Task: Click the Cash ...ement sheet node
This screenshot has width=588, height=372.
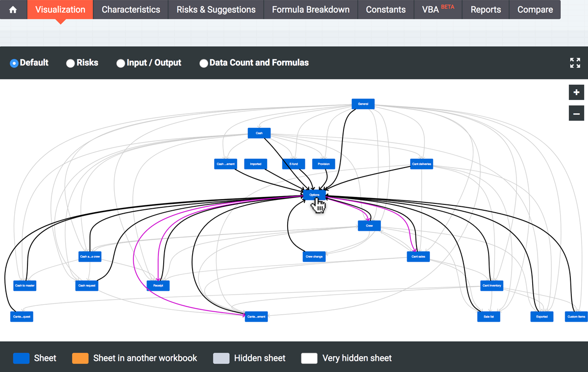Action: click(x=226, y=164)
